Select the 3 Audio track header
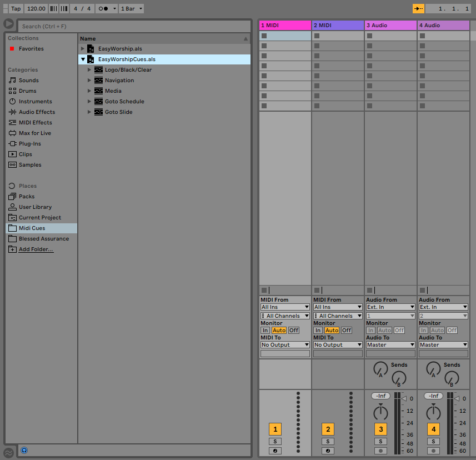 (390, 26)
